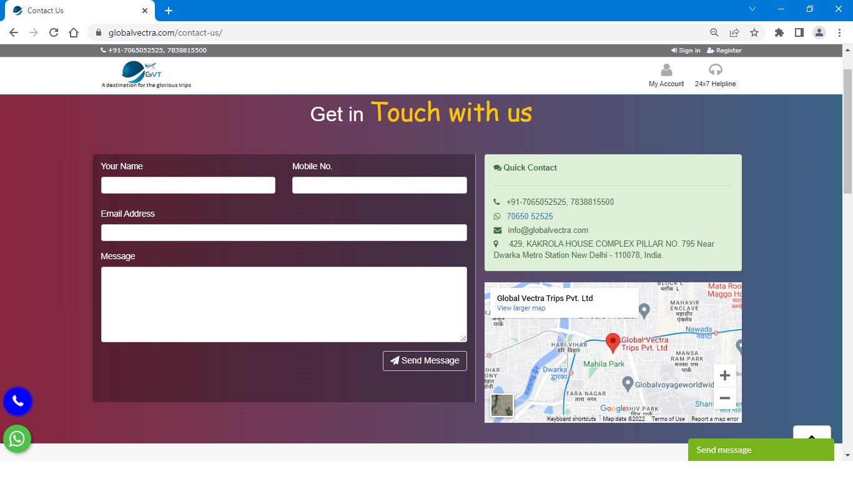Zoom in on the map

point(724,375)
